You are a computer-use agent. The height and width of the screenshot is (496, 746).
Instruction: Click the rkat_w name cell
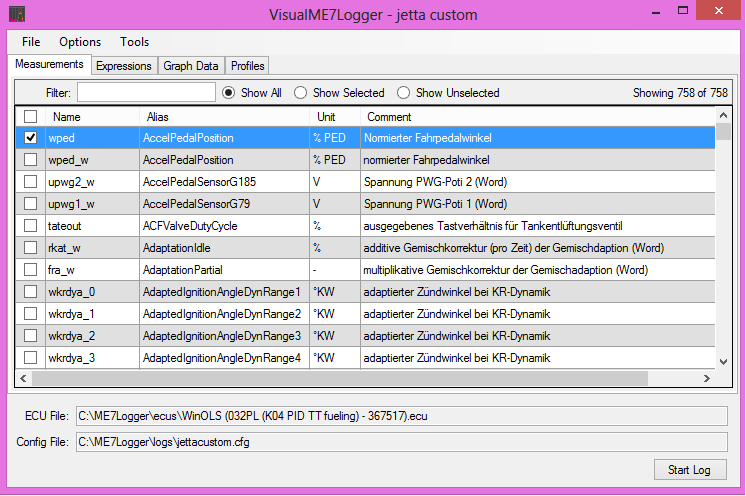[x=92, y=248]
